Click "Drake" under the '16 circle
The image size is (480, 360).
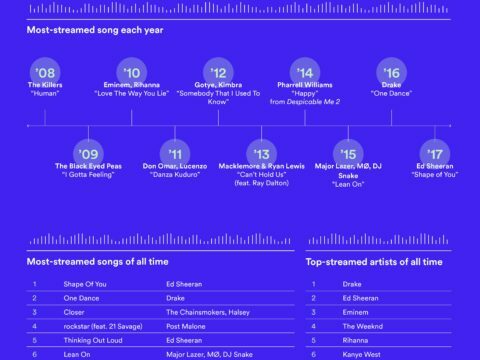392,85
